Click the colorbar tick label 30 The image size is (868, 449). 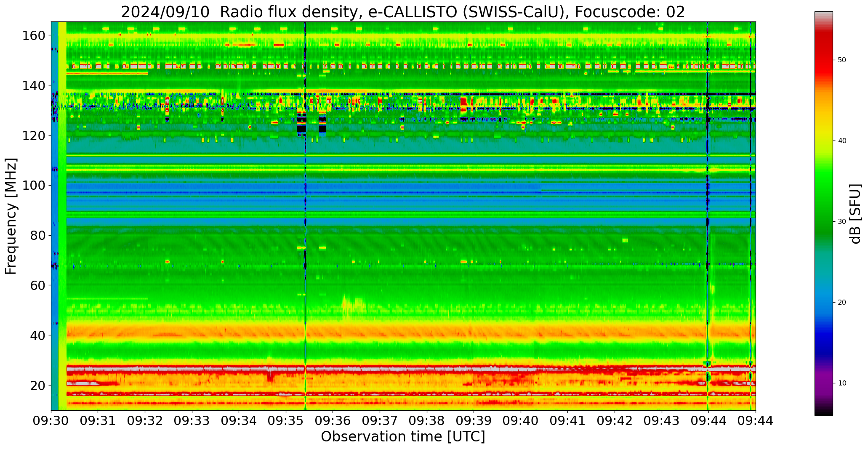[x=842, y=222]
